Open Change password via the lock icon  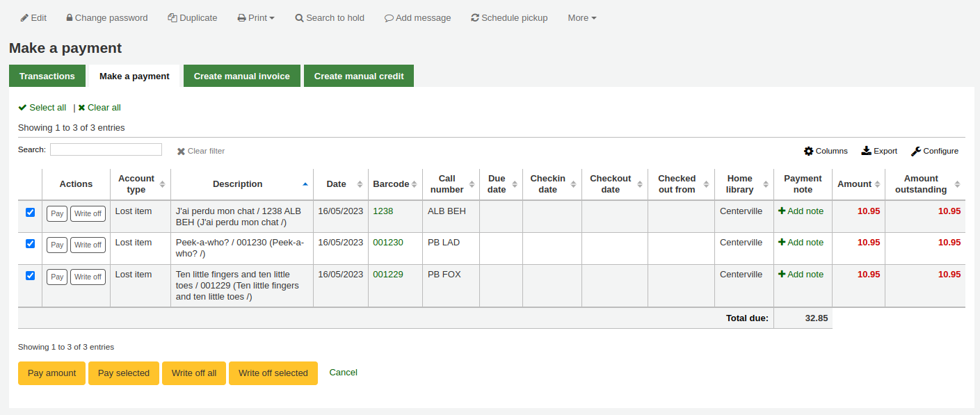pos(70,17)
